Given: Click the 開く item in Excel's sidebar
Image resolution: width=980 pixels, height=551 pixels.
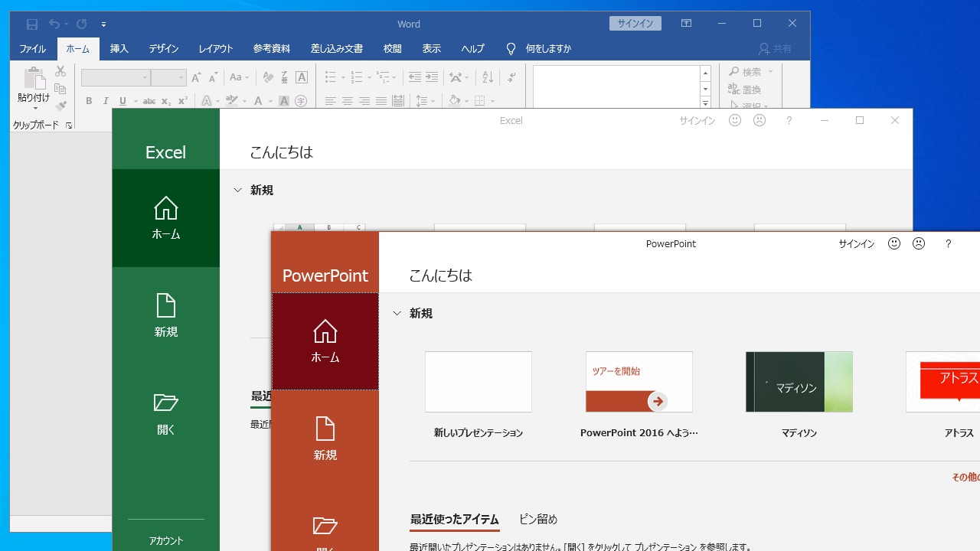Looking at the screenshot, I should (166, 414).
